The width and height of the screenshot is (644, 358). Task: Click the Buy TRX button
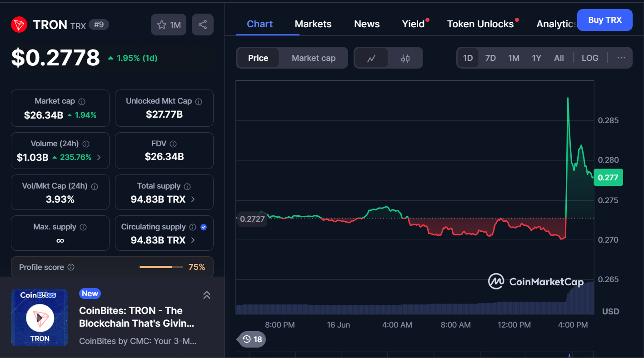pos(605,20)
